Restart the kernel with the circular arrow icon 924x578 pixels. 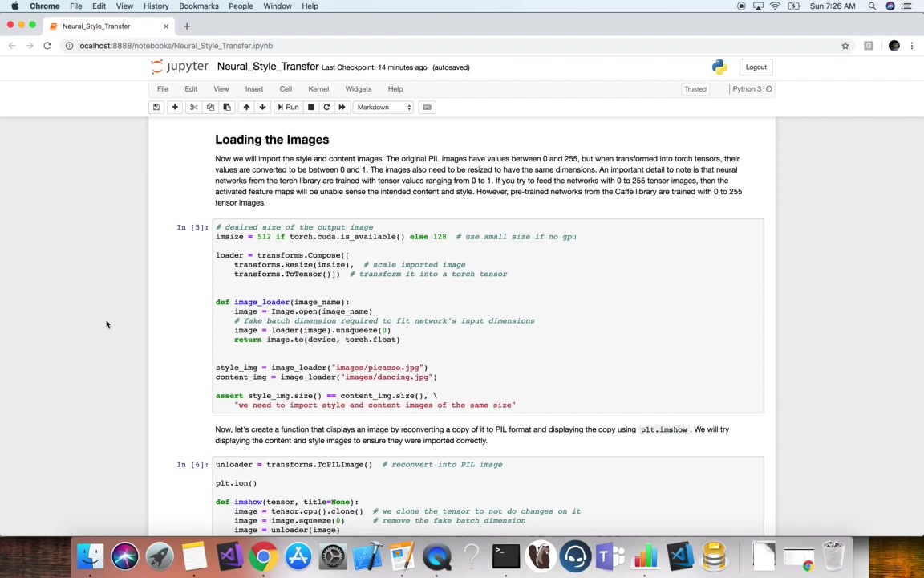click(326, 108)
